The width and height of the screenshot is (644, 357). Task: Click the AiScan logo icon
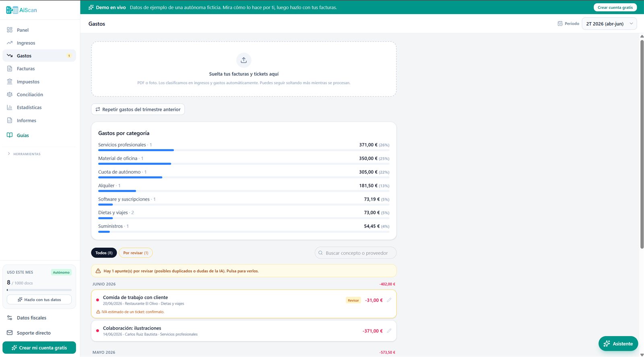pos(12,10)
